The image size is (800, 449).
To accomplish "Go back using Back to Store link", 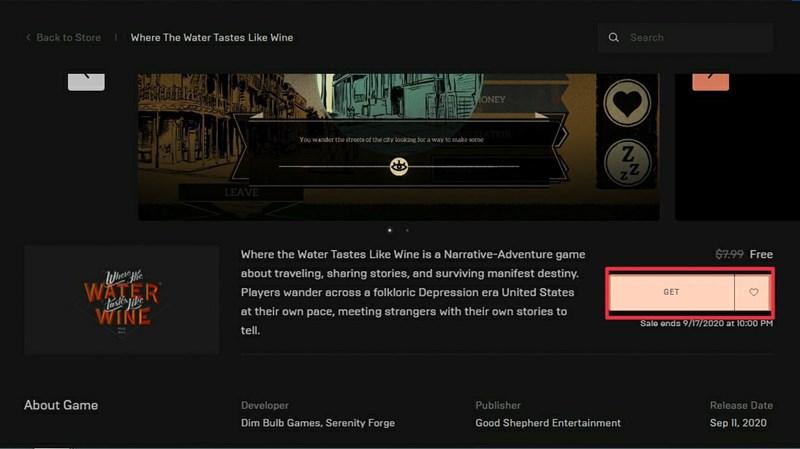I will (x=68, y=38).
